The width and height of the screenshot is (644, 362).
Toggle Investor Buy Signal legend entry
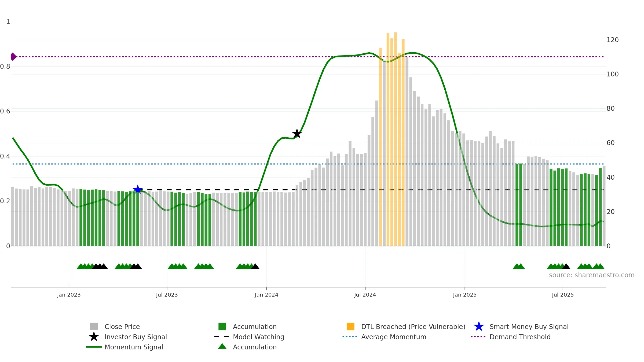[128, 337]
